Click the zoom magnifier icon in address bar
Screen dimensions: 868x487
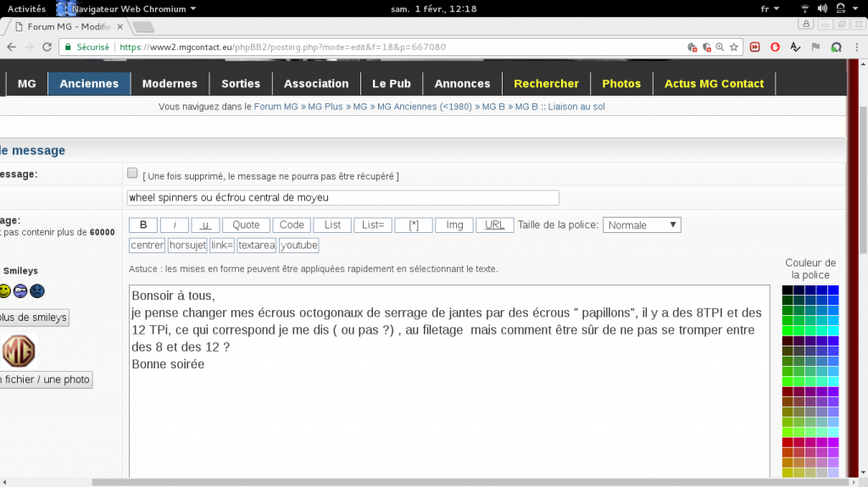point(720,47)
